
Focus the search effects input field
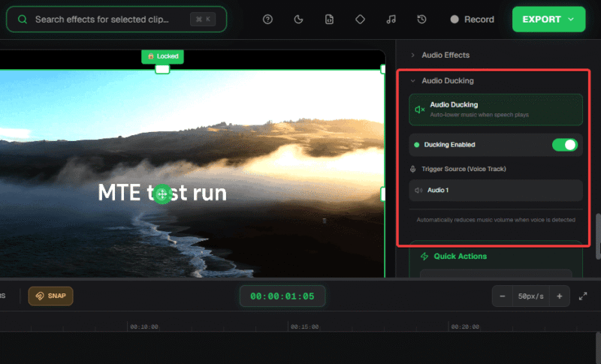click(x=116, y=19)
